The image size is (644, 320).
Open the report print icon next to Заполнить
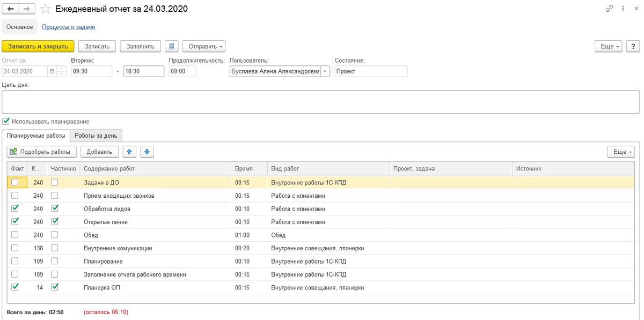tap(171, 47)
